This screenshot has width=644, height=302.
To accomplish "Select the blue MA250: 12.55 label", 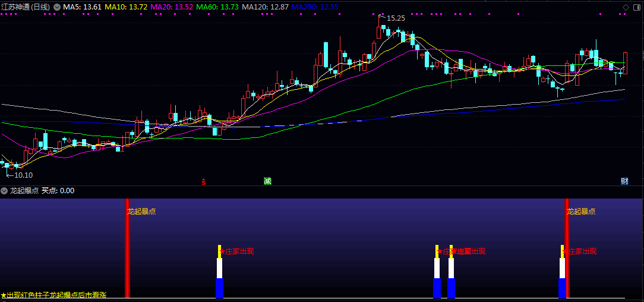I will pyautogui.click(x=315, y=7).
